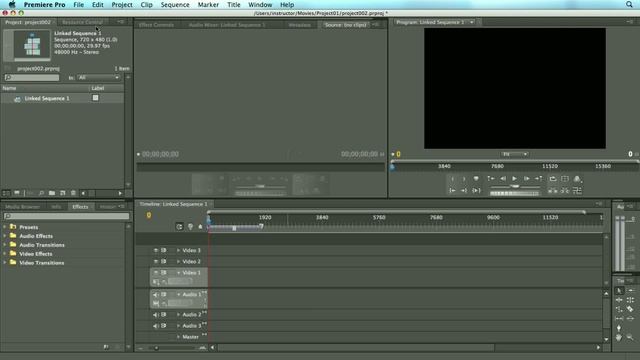Mute Audio 3 track output speaker
This screenshot has height=360, width=640.
(x=156, y=326)
